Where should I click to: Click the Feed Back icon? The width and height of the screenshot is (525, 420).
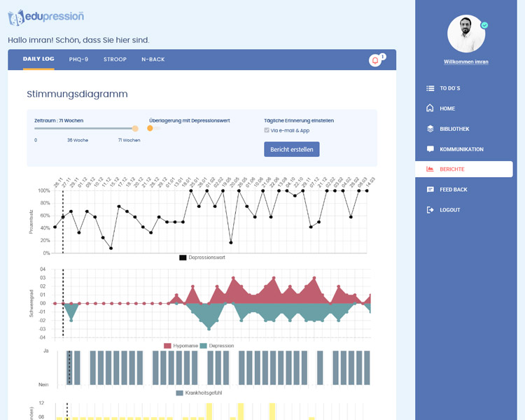pos(430,190)
